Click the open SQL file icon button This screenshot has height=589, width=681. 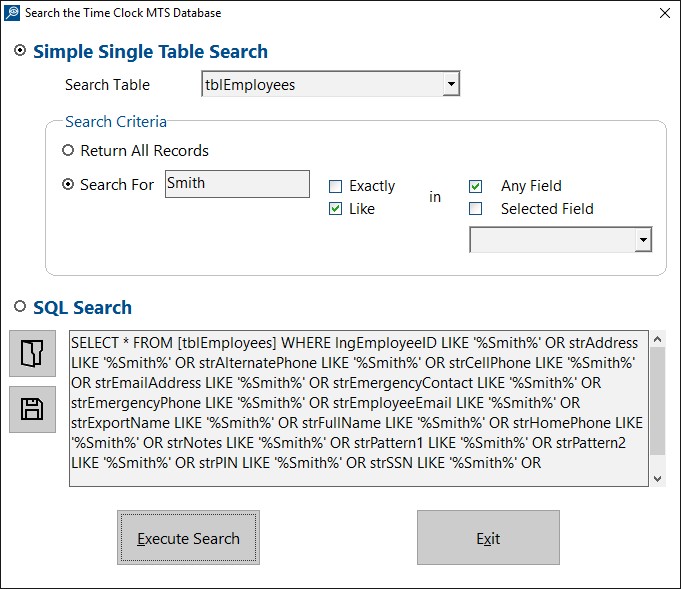(x=33, y=353)
